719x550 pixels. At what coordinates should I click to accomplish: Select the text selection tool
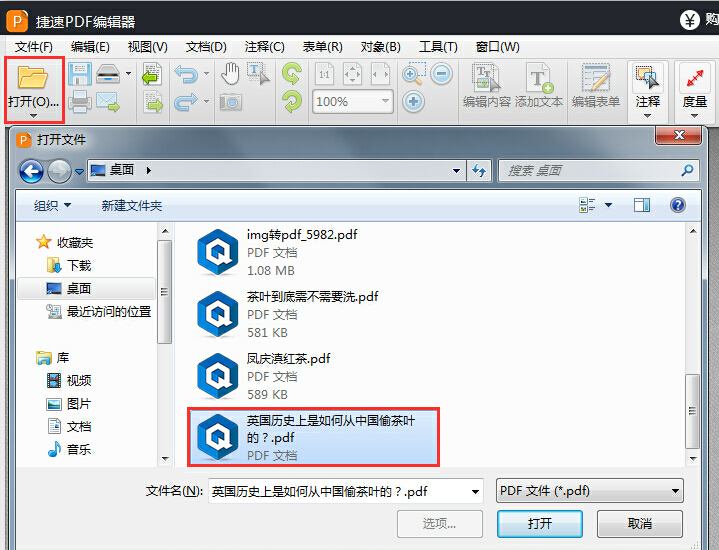click(258, 74)
